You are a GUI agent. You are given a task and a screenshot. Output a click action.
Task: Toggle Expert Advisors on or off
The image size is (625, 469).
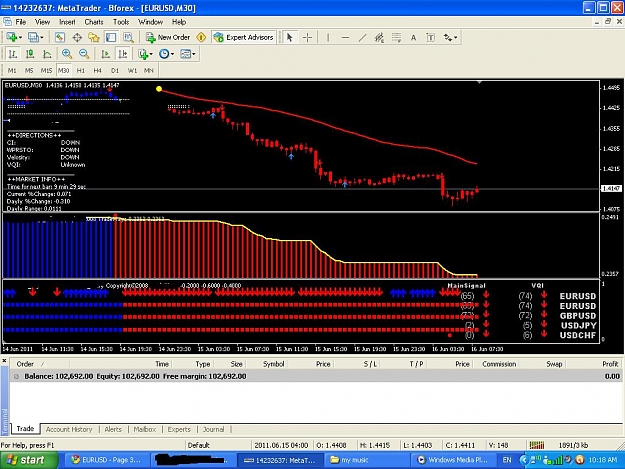[x=244, y=37]
